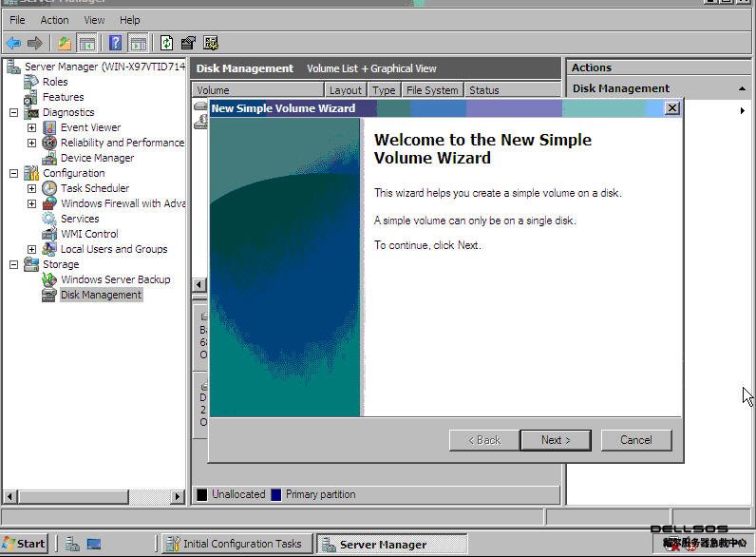Image resolution: width=756 pixels, height=557 pixels.
Task: Collapse the Diagnostics tree node
Action: point(13,112)
